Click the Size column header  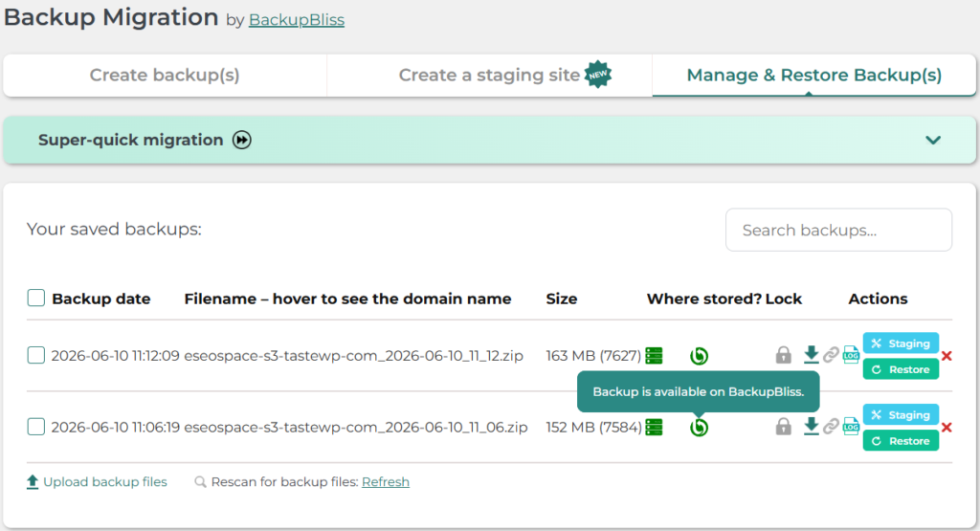coord(561,299)
